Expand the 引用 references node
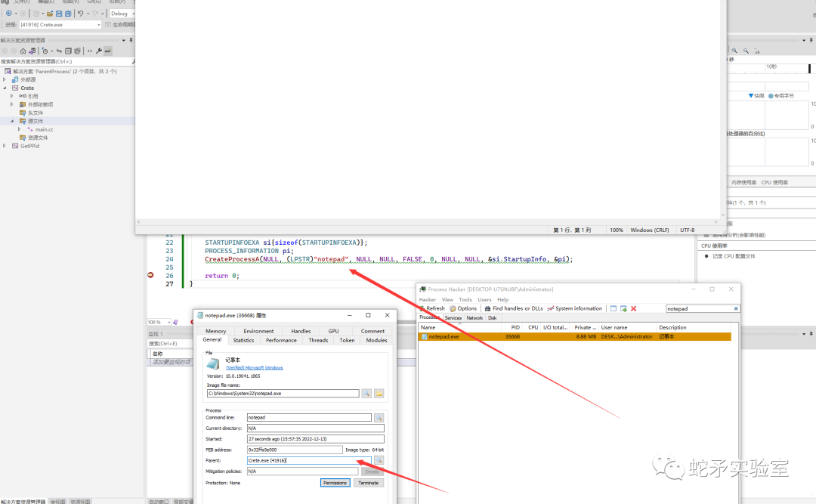The height and width of the screenshot is (504, 816). (12, 96)
